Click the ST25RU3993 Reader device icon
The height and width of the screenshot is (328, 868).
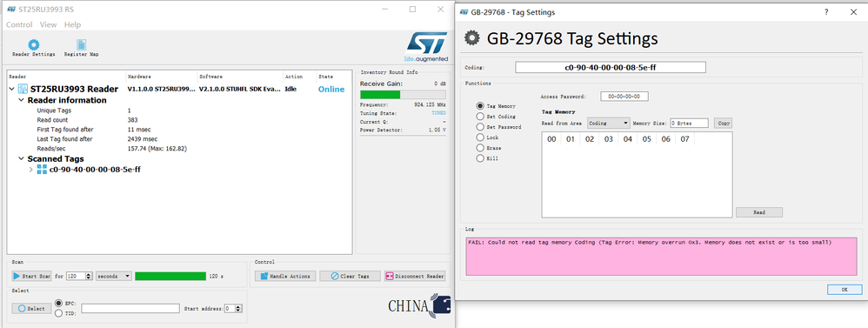click(23, 90)
